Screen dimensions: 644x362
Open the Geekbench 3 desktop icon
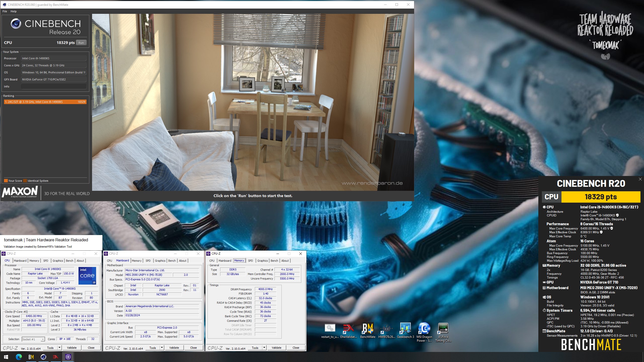(x=405, y=331)
